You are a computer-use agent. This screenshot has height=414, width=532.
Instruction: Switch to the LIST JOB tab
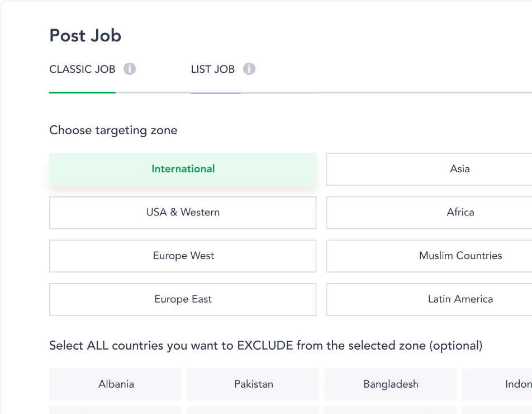click(213, 69)
